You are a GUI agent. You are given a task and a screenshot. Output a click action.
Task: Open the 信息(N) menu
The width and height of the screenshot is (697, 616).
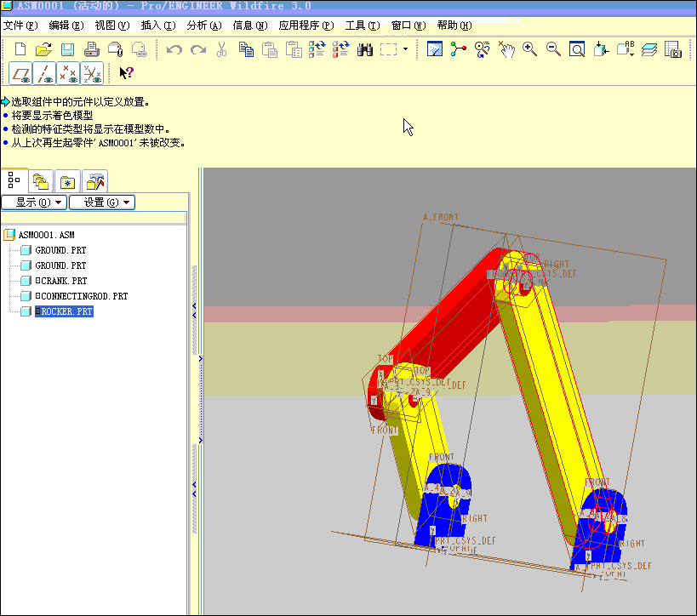[250, 26]
